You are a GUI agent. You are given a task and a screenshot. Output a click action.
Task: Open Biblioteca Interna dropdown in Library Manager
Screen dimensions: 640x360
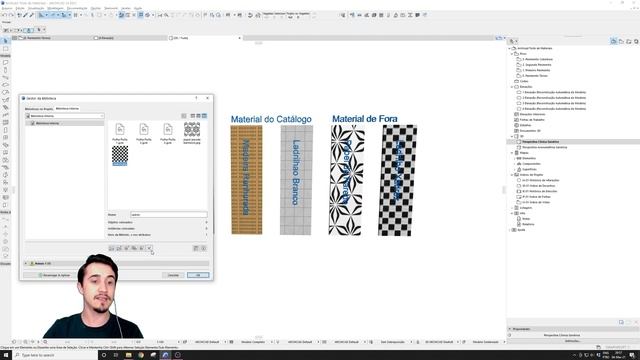pyautogui.click(x=64, y=116)
